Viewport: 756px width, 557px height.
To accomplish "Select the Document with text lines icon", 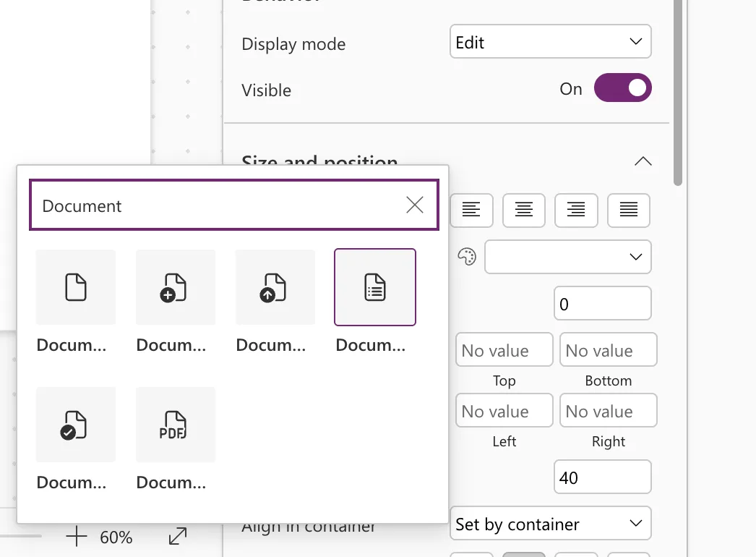I will [375, 287].
